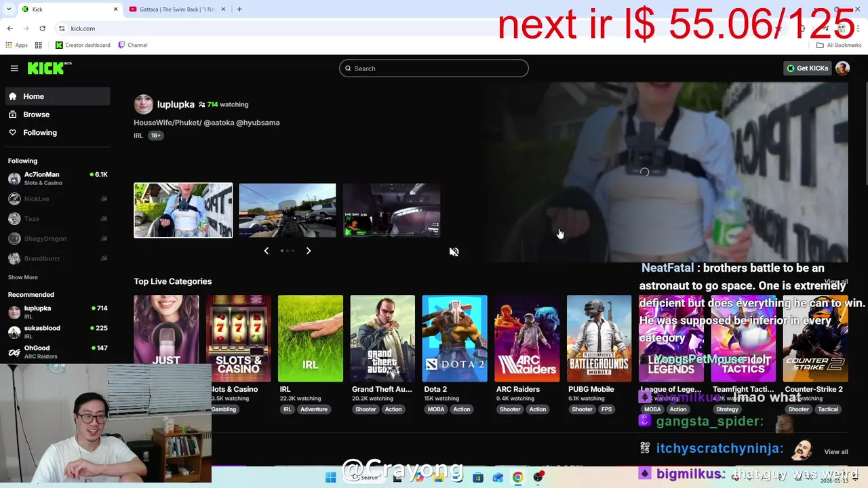Open the IRL grass category card

coord(310,338)
